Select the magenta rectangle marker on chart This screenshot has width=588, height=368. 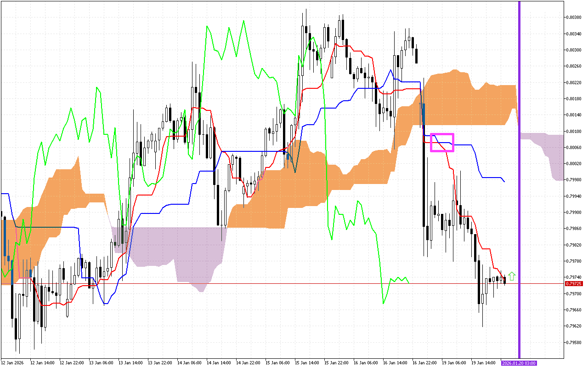[x=442, y=143]
